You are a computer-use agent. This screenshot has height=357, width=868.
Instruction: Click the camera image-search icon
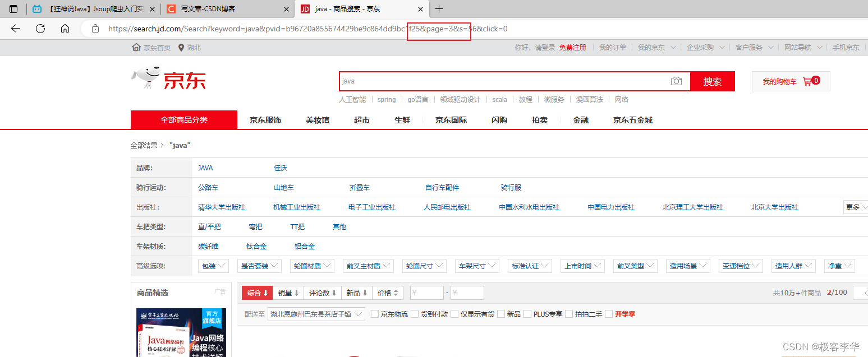[x=676, y=81]
